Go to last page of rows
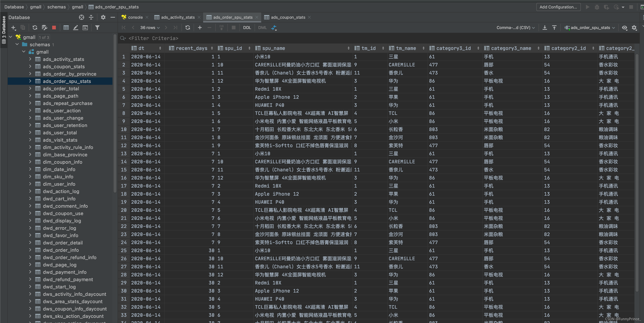The height and width of the screenshot is (323, 644). click(x=175, y=28)
